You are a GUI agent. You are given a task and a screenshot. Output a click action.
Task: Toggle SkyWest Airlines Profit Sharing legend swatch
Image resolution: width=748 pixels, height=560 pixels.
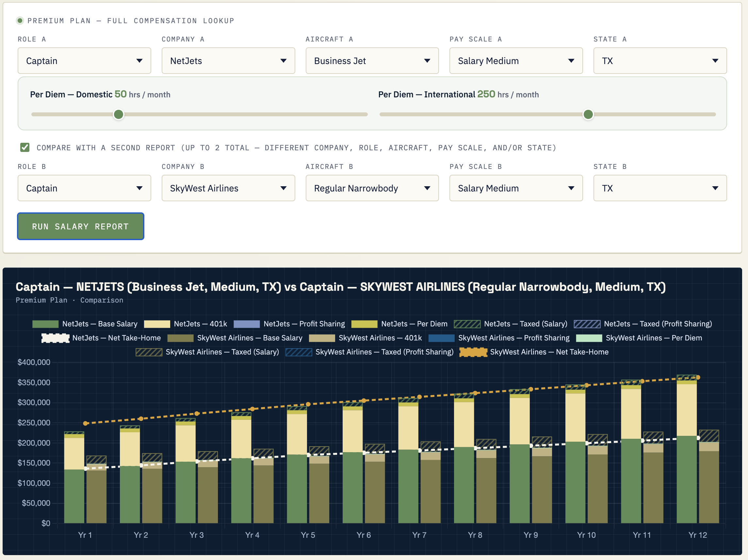[441, 338]
